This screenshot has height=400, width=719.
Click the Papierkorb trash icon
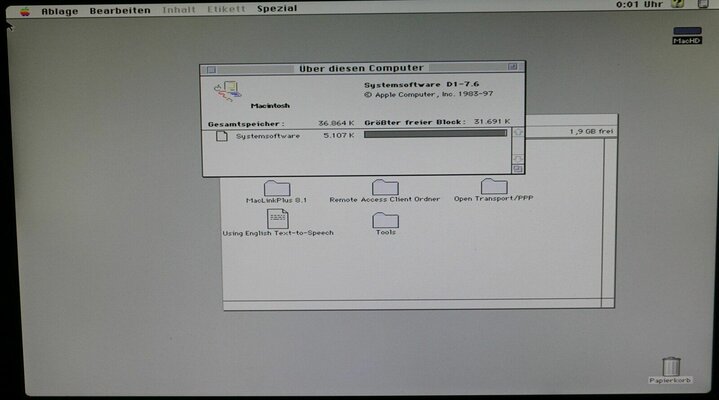click(672, 366)
